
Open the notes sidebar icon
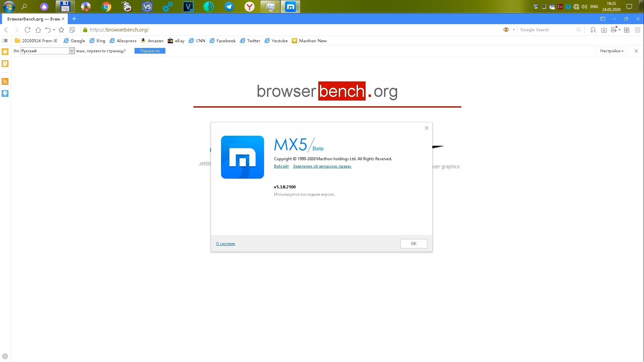tap(5, 64)
